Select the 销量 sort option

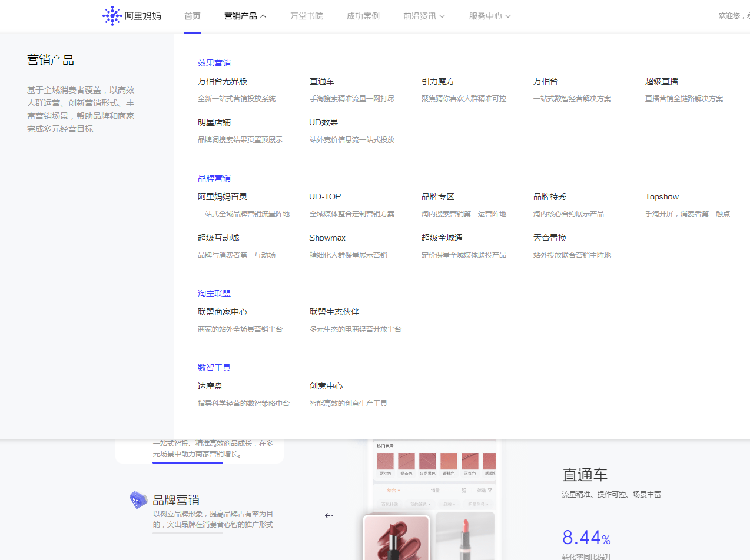(435, 490)
